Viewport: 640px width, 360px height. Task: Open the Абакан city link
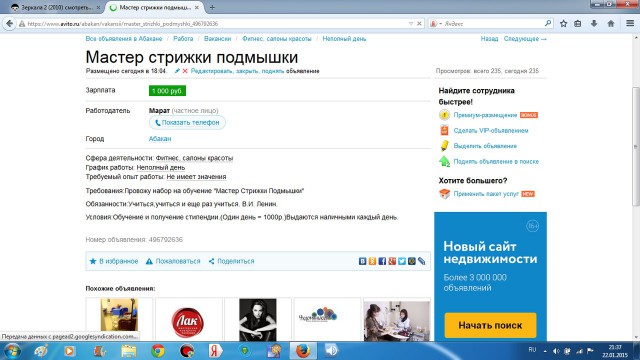tap(160, 139)
